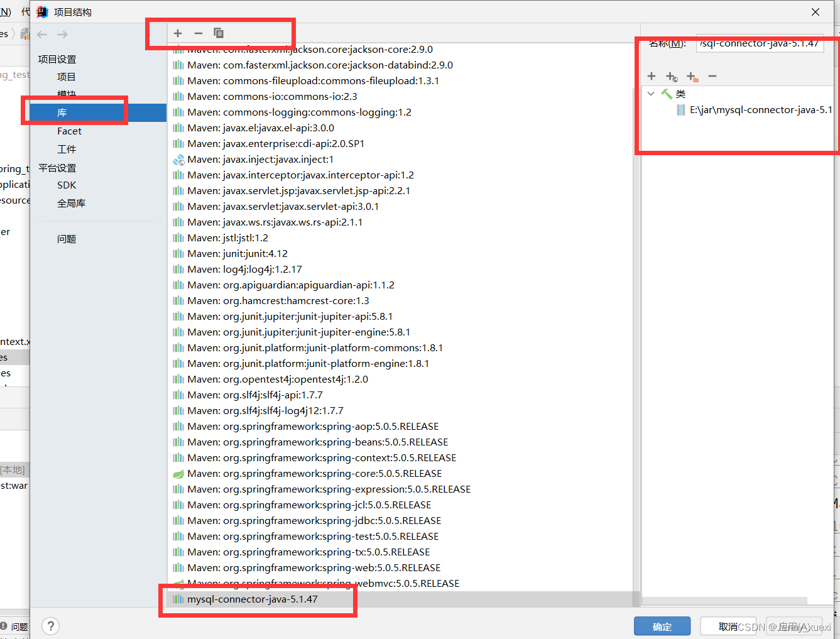Exclude a root with the plus-square icon

[x=692, y=77]
